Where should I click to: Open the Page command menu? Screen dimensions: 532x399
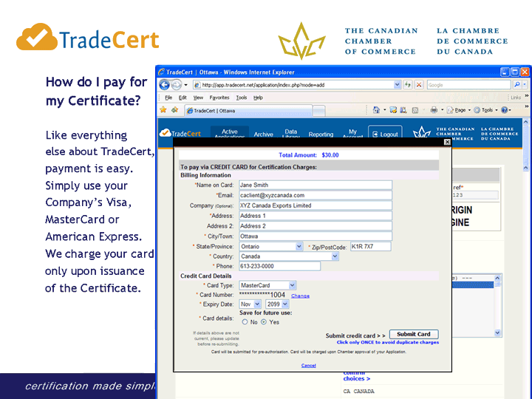458,110
